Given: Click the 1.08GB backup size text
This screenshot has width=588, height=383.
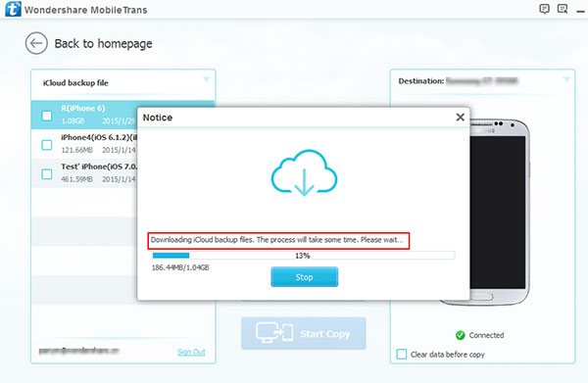Looking at the screenshot, I should coord(73,120).
